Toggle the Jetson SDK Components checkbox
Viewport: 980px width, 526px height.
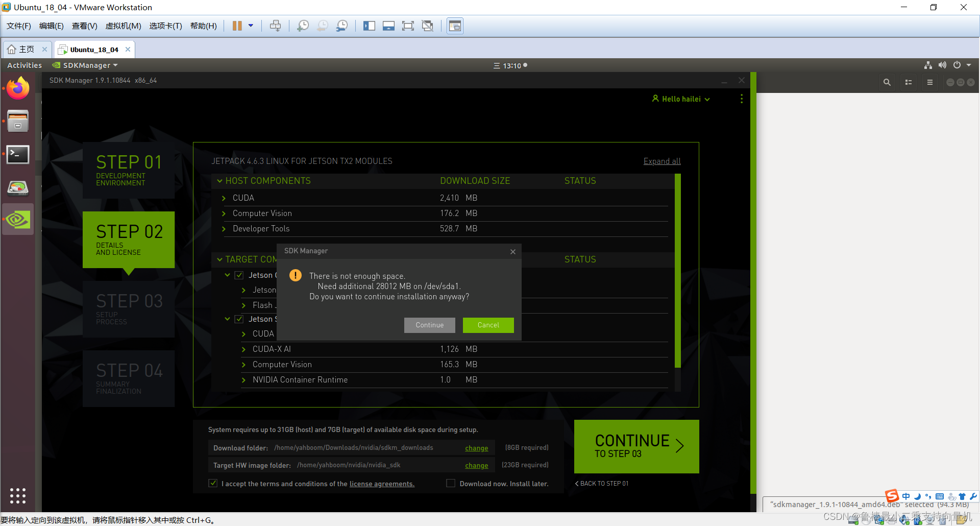[239, 319]
